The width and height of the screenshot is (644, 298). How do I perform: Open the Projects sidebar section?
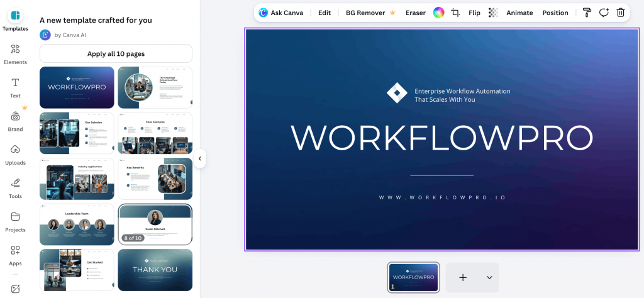point(15,222)
